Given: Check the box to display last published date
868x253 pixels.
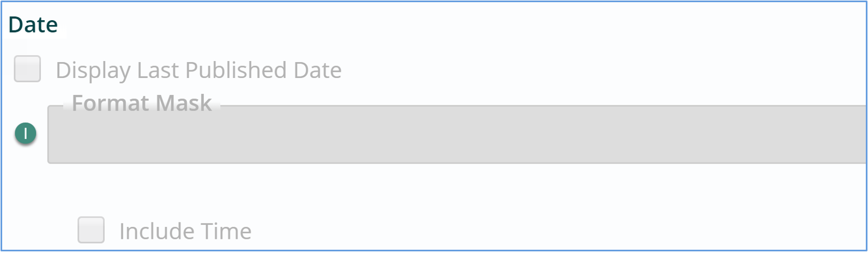Looking at the screenshot, I should point(27,69).
